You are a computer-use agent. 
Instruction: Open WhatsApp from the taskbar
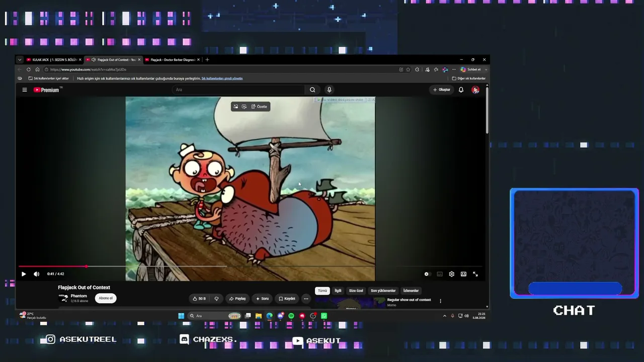coord(324,316)
